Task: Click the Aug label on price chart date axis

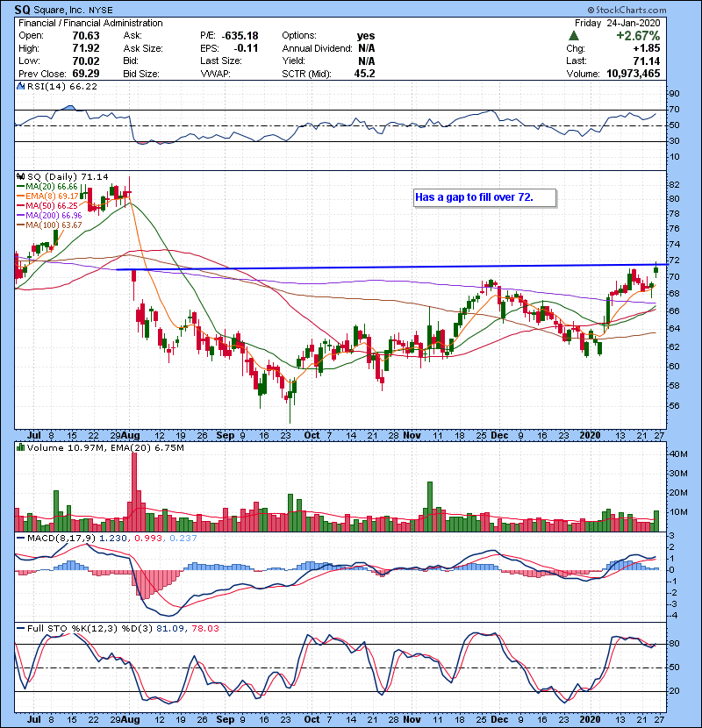Action: click(131, 436)
